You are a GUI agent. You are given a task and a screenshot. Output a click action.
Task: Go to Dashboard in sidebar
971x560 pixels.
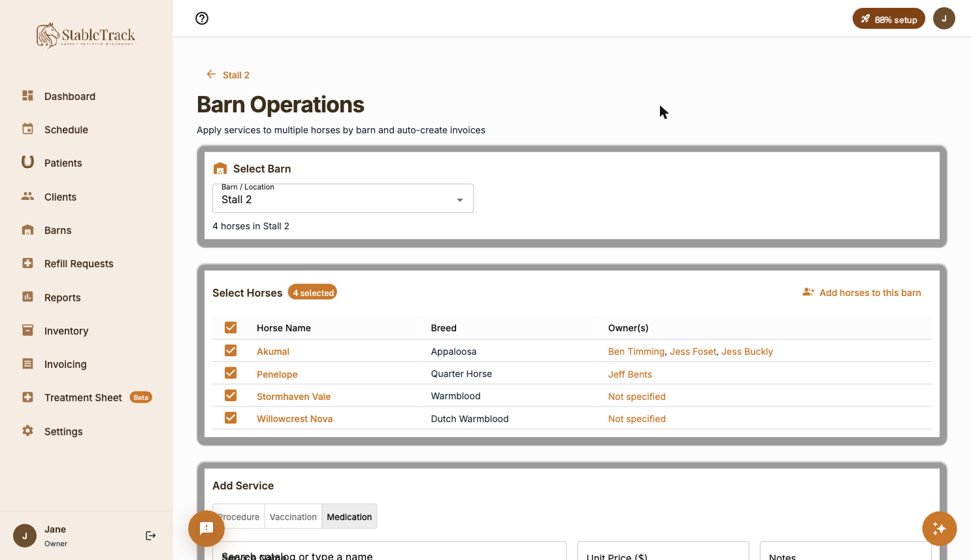tap(70, 96)
